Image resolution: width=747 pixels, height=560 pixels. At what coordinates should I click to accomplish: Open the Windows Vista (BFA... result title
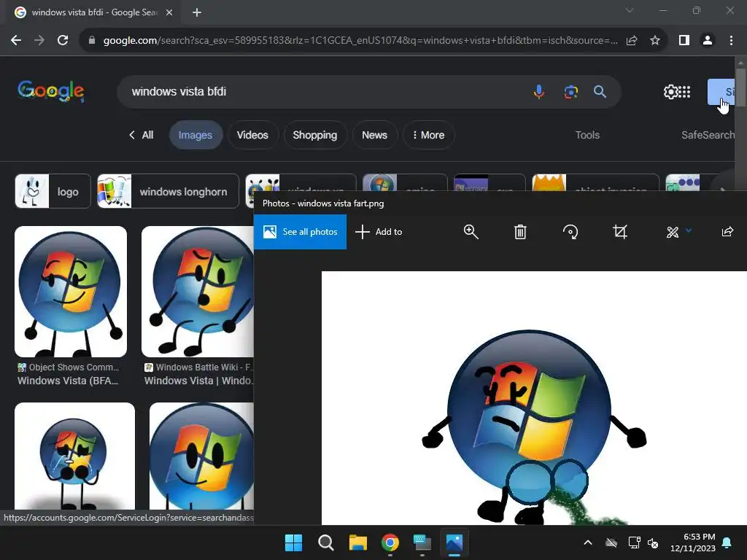[x=68, y=381]
